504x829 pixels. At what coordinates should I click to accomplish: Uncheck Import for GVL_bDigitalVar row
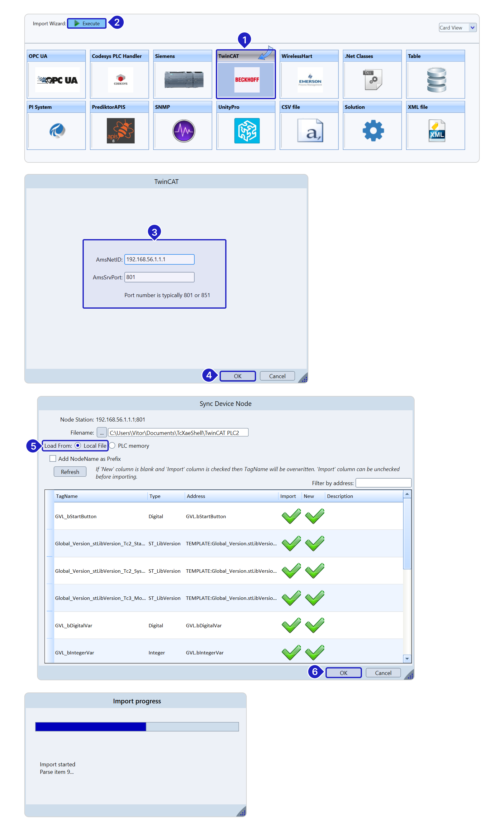click(291, 625)
